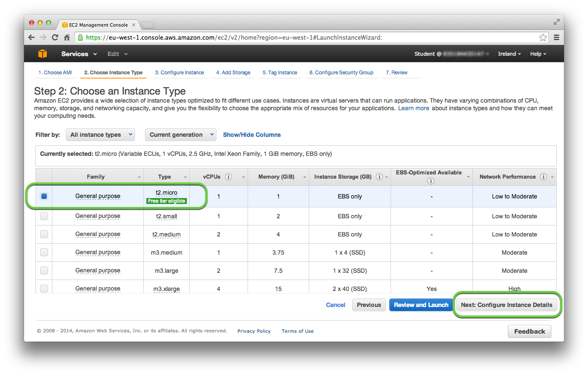Open the Family column filter arrow
The image size is (588, 375).
[140, 177]
